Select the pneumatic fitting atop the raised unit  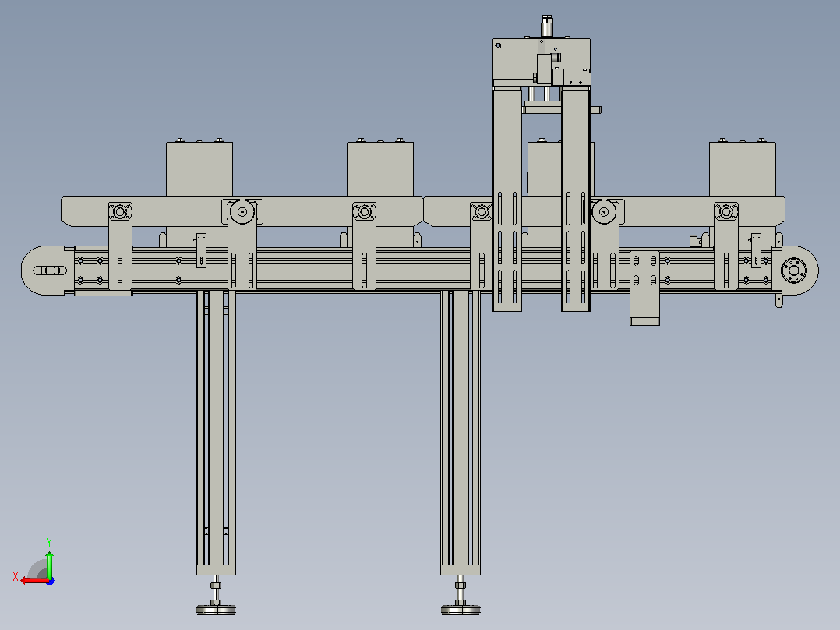point(546,26)
